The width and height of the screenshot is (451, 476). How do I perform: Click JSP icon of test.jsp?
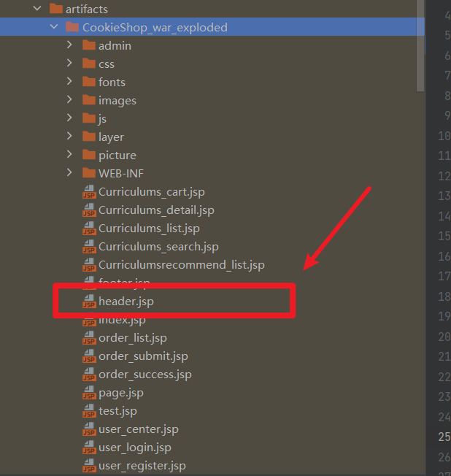[x=89, y=410]
